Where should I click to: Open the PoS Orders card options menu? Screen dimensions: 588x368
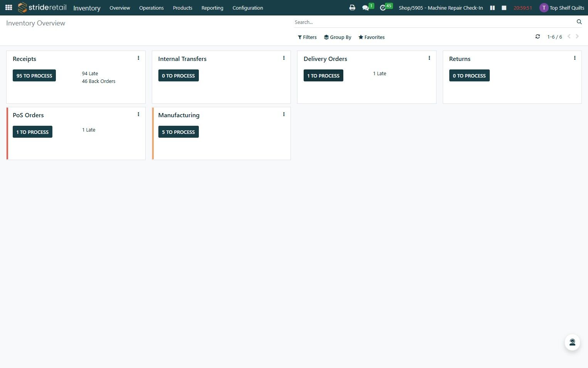tap(138, 115)
